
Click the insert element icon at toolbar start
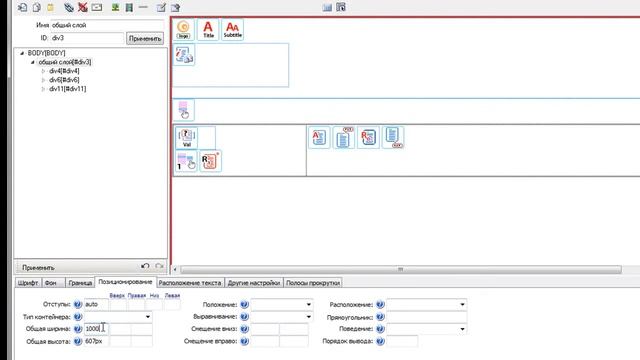pyautogui.click(x=23, y=7)
